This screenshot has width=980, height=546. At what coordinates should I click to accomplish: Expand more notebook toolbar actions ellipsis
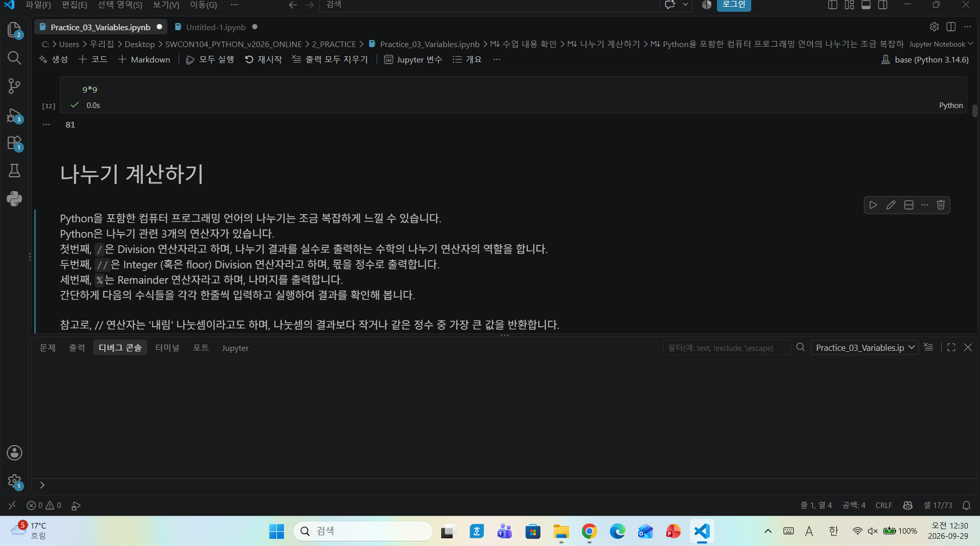[x=496, y=59]
